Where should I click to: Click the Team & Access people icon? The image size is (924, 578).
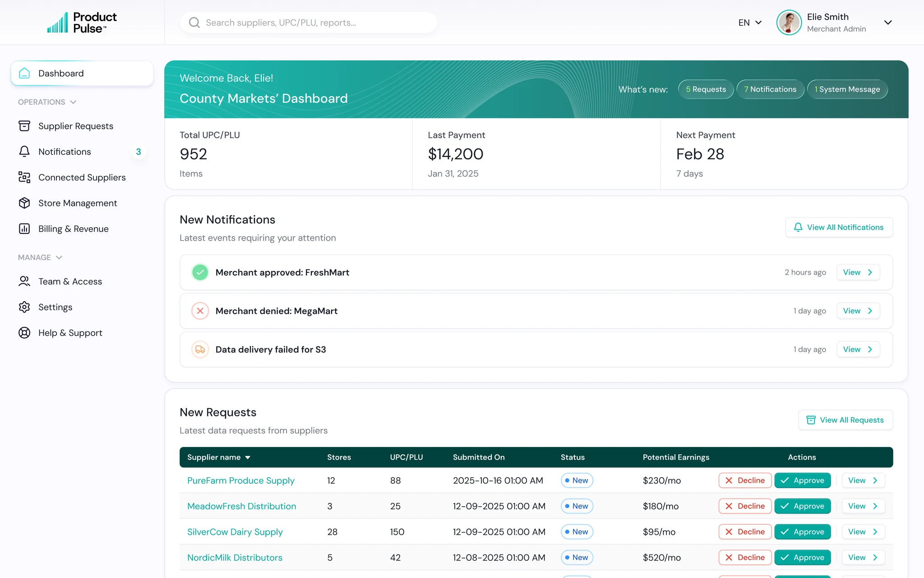(24, 281)
